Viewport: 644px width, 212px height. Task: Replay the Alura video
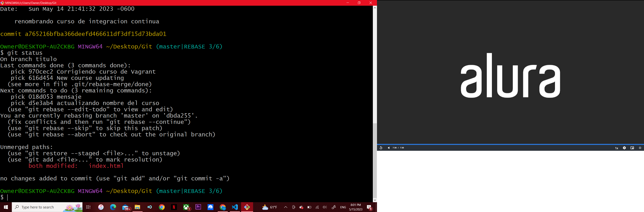pos(381,148)
